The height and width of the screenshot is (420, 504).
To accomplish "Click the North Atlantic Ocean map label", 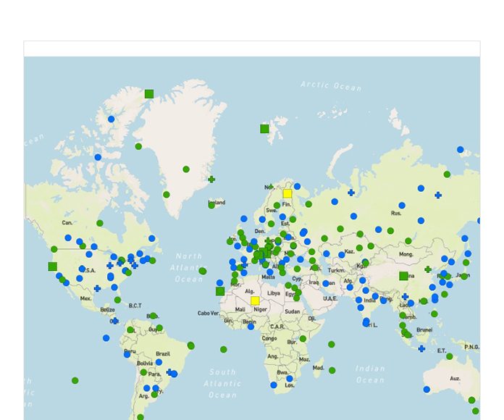I will 189,267.
